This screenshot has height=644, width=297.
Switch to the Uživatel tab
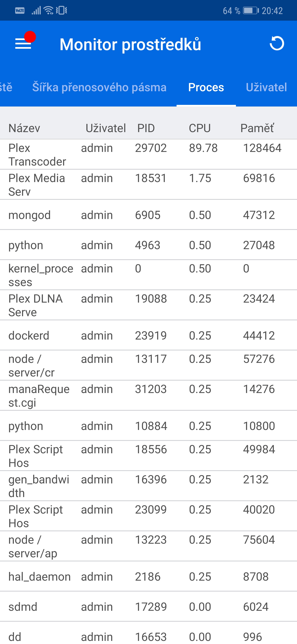tap(266, 87)
